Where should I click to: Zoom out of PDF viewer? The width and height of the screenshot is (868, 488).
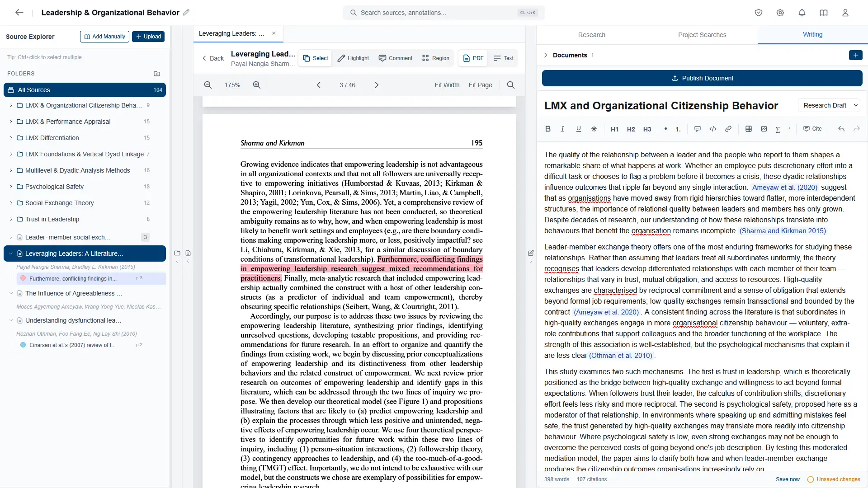pos(208,85)
